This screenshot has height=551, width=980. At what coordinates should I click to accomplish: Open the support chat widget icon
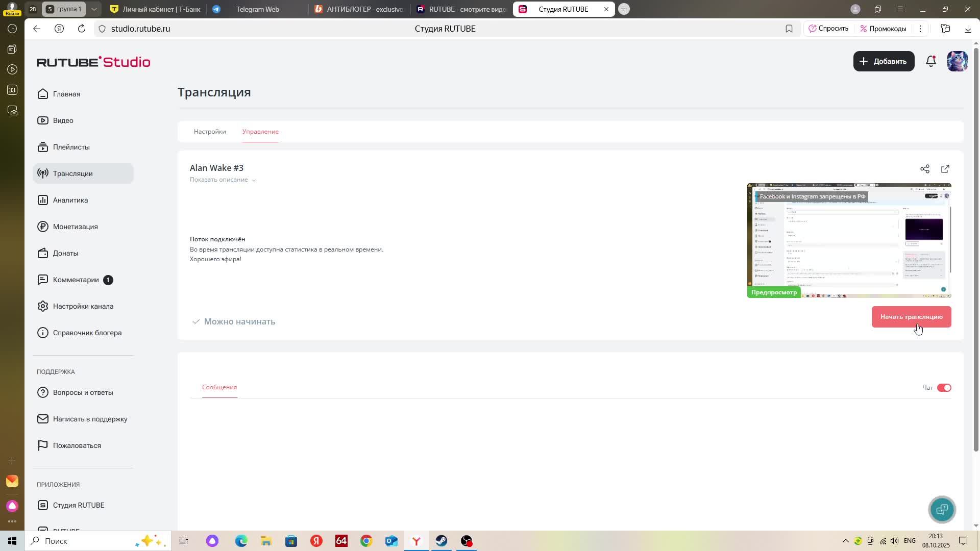942,509
